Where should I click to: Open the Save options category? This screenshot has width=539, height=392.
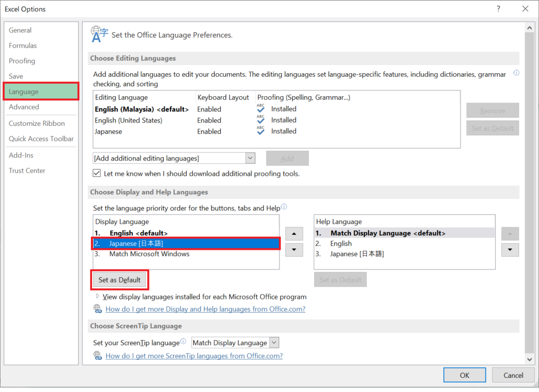pos(41,76)
